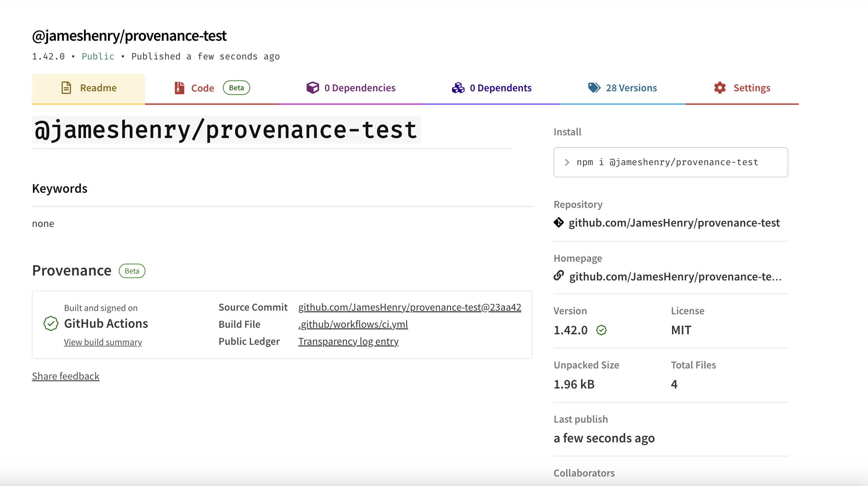Click the Share feedback link
This screenshot has height=486, width=868.
65,376
